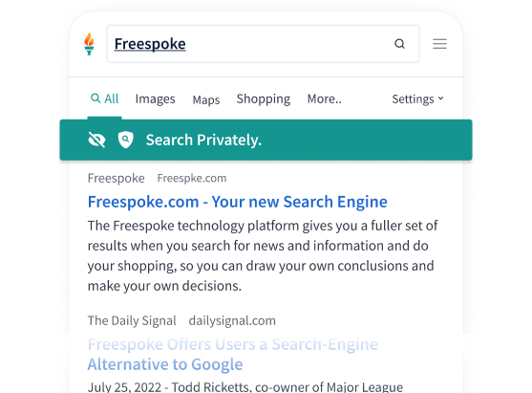This screenshot has height=393, width=532.
Task: Click the small magnifier beside All
Action: click(96, 98)
